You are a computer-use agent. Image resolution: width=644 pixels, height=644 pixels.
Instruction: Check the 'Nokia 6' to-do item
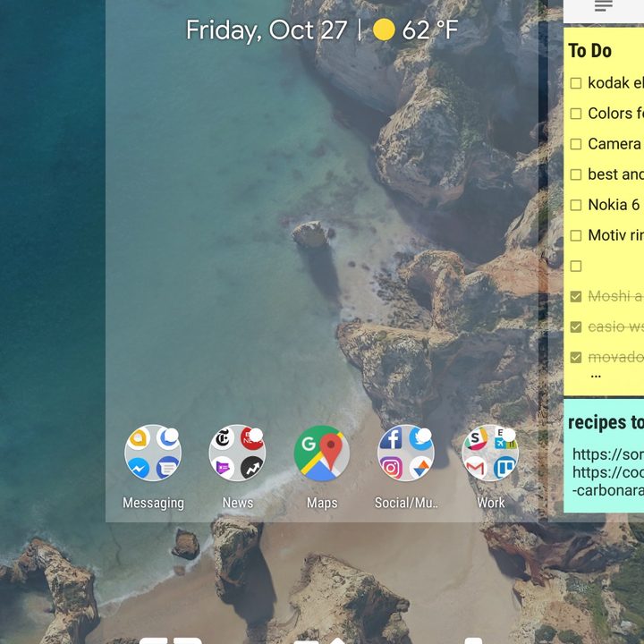(x=576, y=205)
